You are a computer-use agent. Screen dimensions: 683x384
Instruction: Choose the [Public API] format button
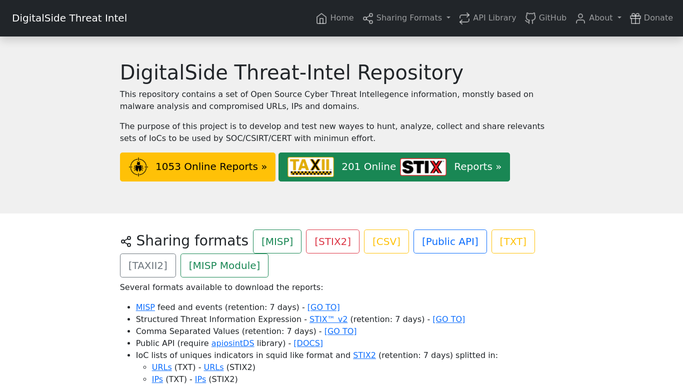pyautogui.click(x=450, y=242)
